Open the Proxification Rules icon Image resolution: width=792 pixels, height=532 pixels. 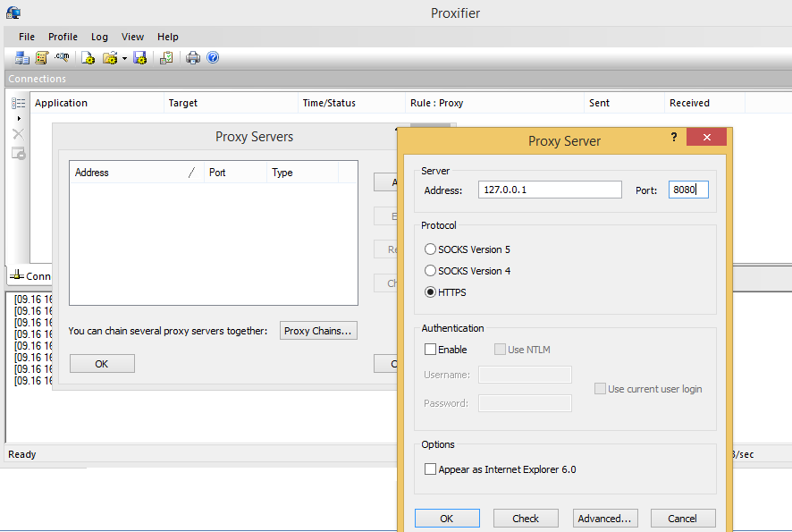[41, 57]
